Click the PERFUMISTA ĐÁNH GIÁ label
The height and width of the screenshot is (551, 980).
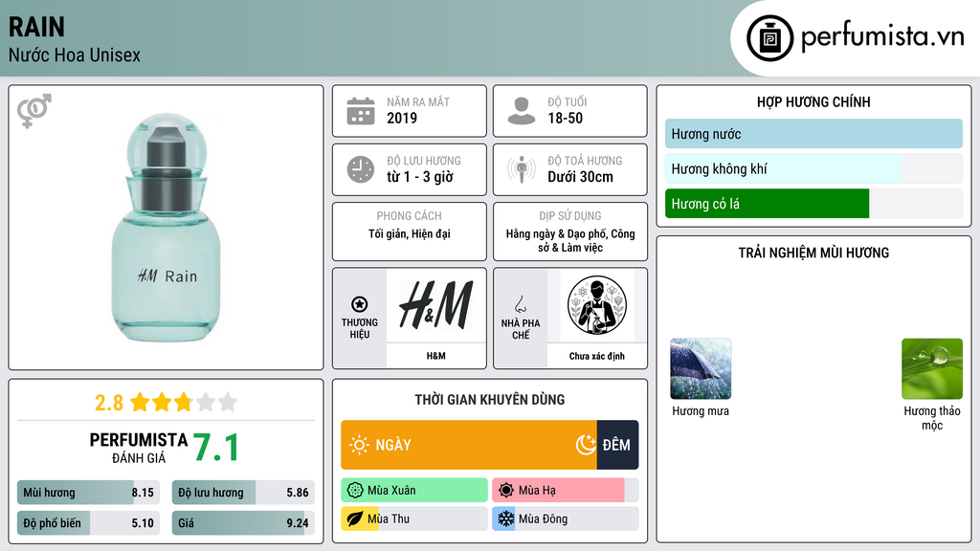[x=139, y=448]
